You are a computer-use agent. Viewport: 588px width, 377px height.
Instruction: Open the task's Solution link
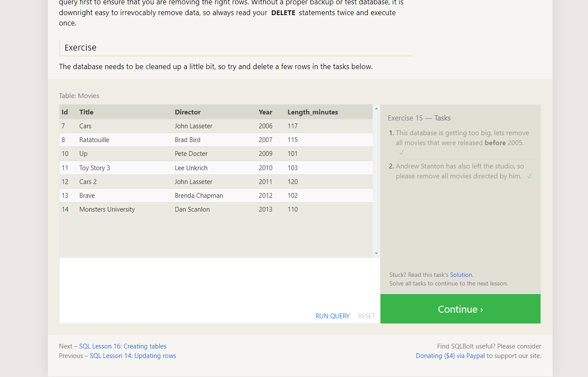pyautogui.click(x=461, y=275)
